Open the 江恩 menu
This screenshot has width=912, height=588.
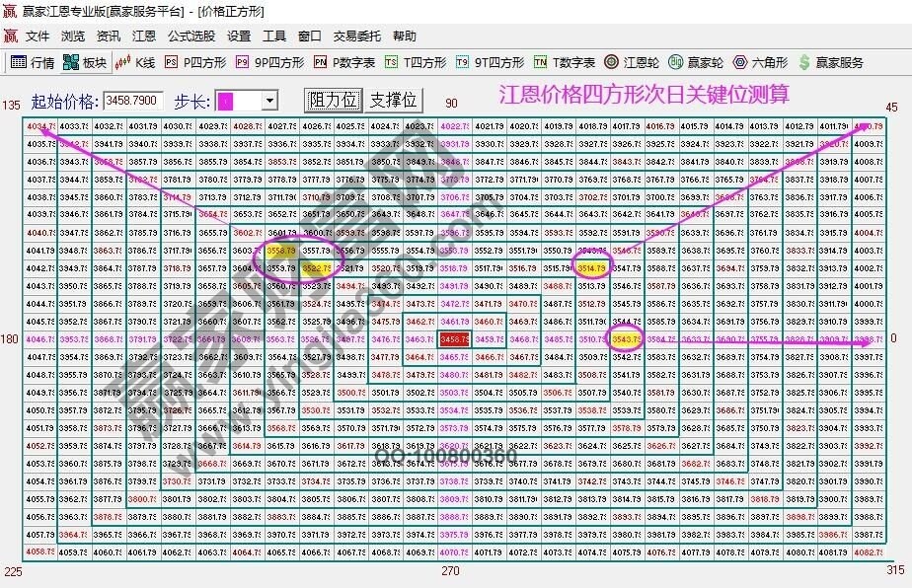[144, 35]
